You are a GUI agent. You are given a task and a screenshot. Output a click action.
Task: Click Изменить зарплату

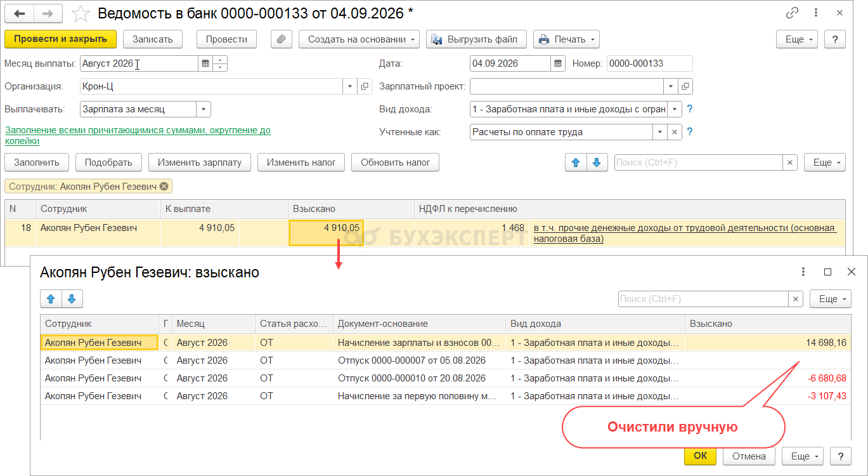click(x=200, y=162)
